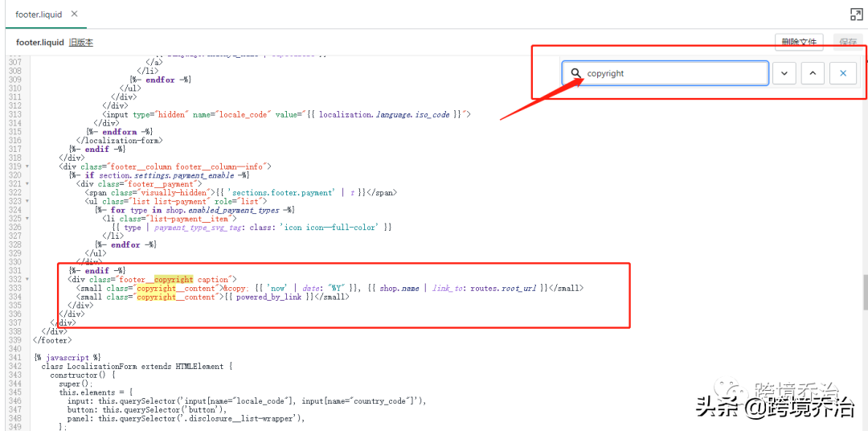Image resolution: width=868 pixels, height=431 pixels.
Task: Click the magnifier search icon
Action: tap(576, 73)
